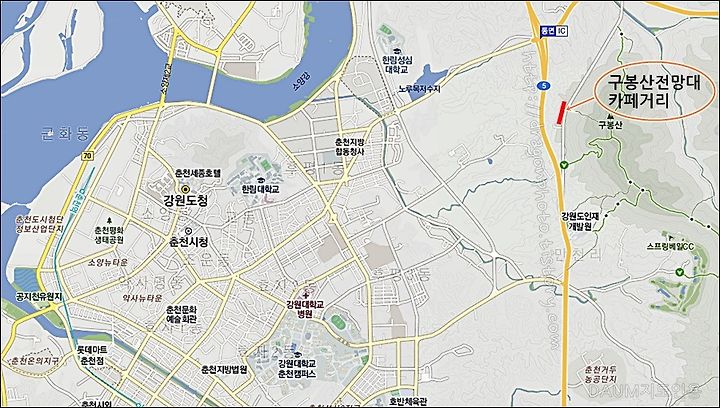Image resolution: width=720 pixels, height=408 pixels.
Task: Select the 동면 IC interchange marker
Action: [x=554, y=31]
